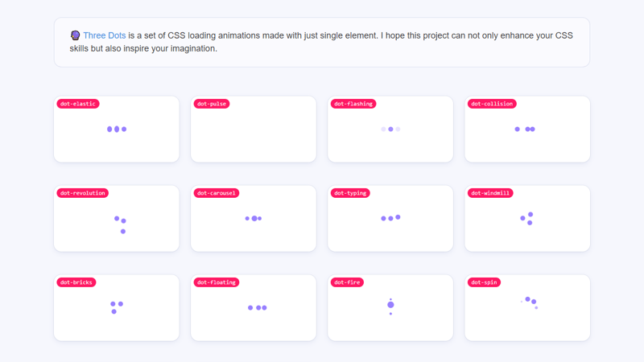Click the dot-bricks label tag
Viewport: 644px width, 362px height.
(x=76, y=282)
